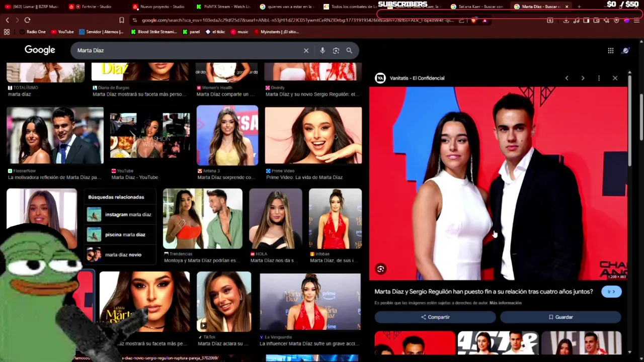Viewport: 644px width, 362px height.
Task: Open Prime Video La vida de Marta Díaz thumbnail
Action: click(x=313, y=135)
